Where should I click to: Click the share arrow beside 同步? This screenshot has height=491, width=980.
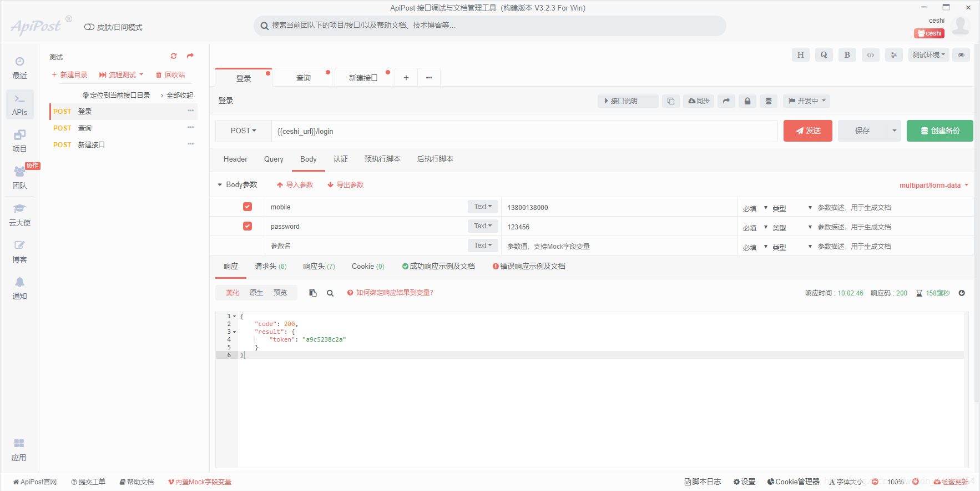click(x=726, y=101)
